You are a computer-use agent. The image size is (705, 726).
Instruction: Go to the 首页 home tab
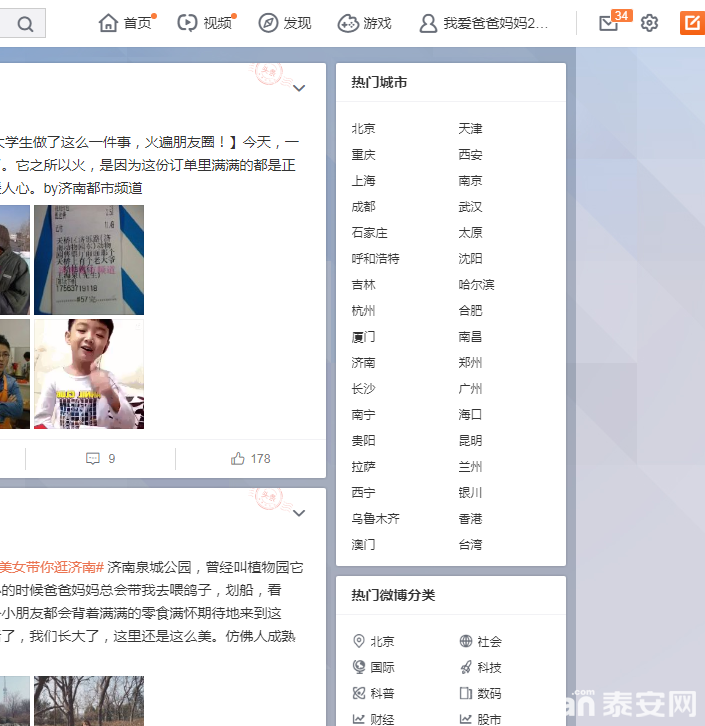click(125, 23)
